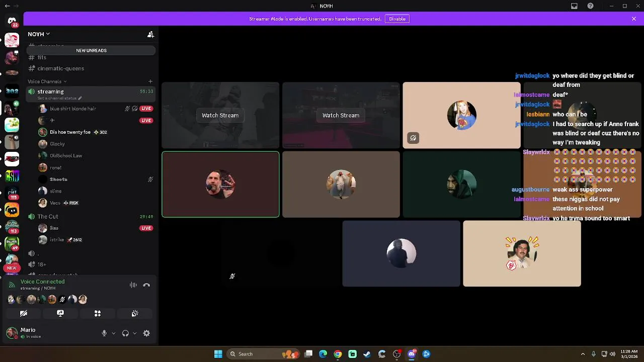Open the NOYH server dropdown menu
644x362 pixels.
coord(39,34)
